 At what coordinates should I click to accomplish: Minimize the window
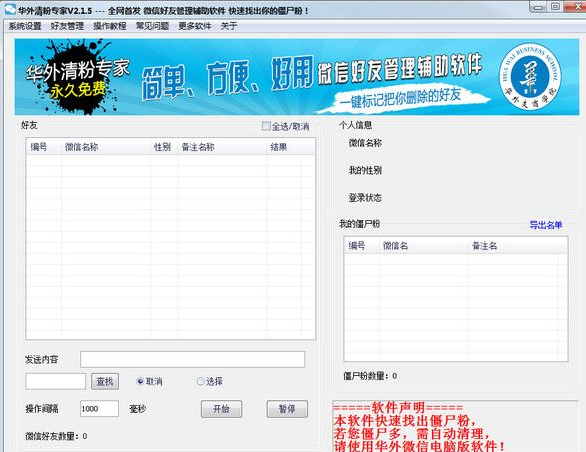click(x=538, y=7)
